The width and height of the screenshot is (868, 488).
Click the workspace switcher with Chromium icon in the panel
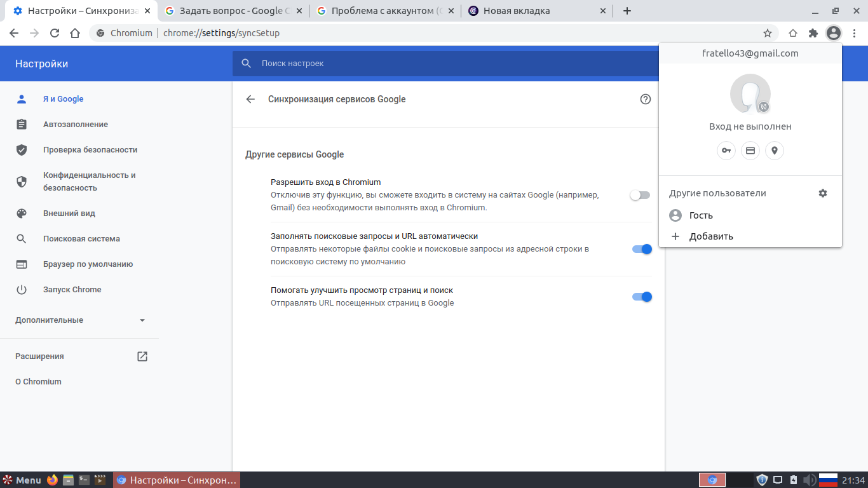(x=712, y=480)
